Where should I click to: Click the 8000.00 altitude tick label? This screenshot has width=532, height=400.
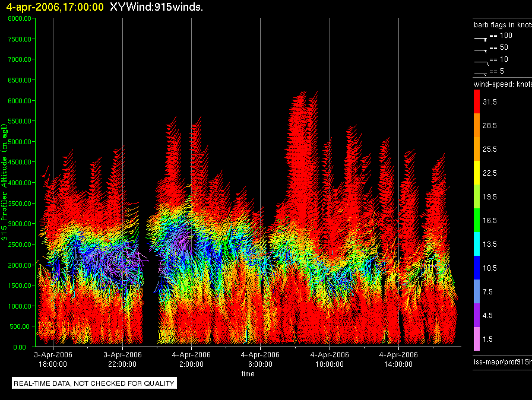click(20, 18)
